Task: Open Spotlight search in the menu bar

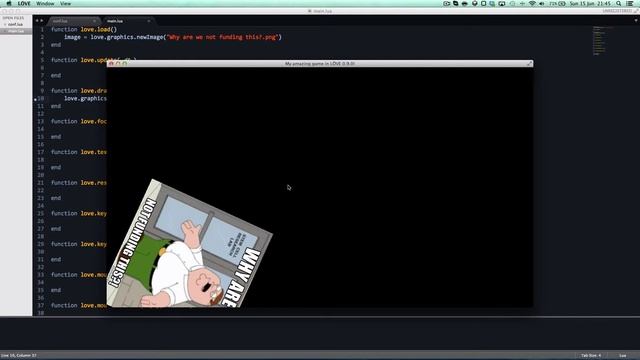Action: point(619,3)
